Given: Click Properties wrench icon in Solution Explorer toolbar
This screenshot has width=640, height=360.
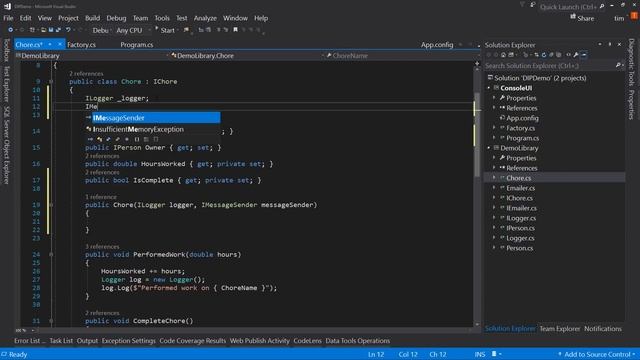Looking at the screenshot, I should tap(576, 55).
